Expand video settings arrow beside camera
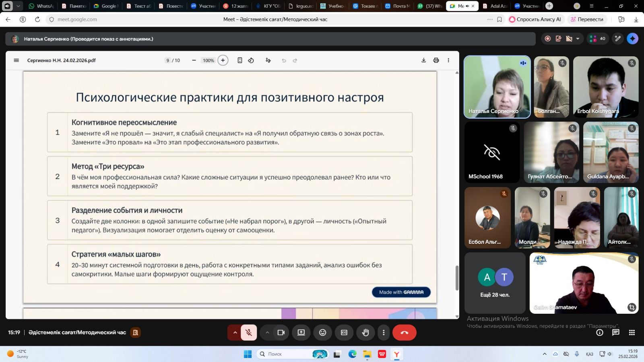Image resolution: width=644 pixels, height=362 pixels. click(x=267, y=333)
